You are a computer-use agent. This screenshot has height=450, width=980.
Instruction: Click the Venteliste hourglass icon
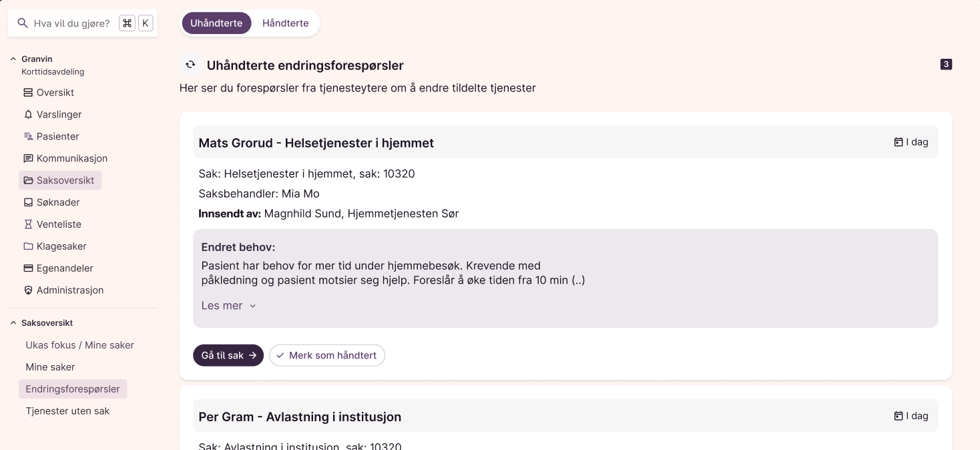pos(28,224)
